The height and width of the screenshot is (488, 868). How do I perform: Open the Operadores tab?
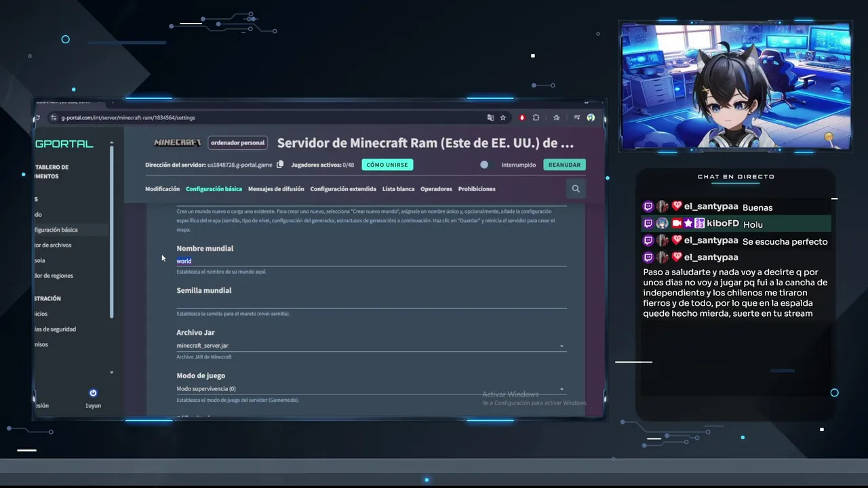[436, 189]
